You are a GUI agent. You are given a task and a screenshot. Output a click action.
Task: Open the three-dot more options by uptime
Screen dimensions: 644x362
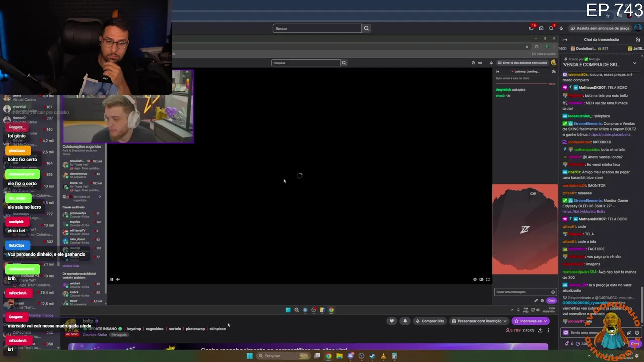[548, 330]
